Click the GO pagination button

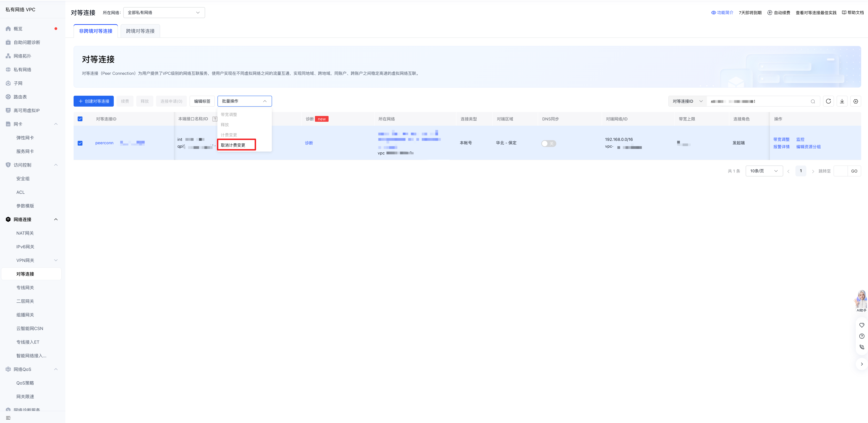(x=854, y=171)
